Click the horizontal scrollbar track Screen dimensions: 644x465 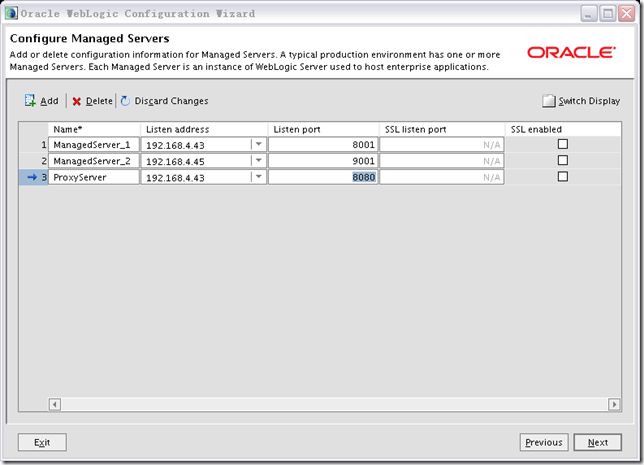click(334, 404)
